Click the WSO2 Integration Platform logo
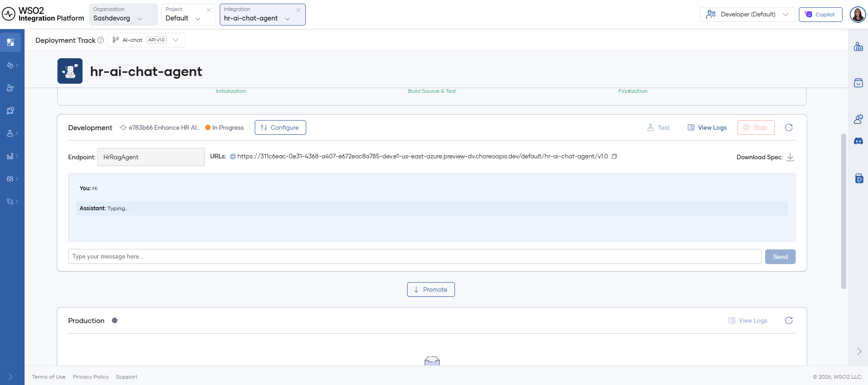Screen dimensions: 868x385 43,14
